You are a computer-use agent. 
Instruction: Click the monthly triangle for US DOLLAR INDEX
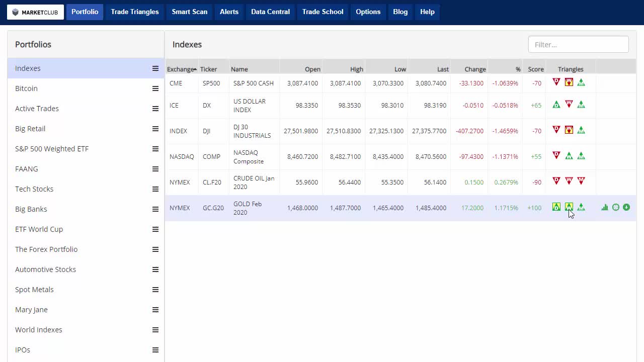pos(581,105)
